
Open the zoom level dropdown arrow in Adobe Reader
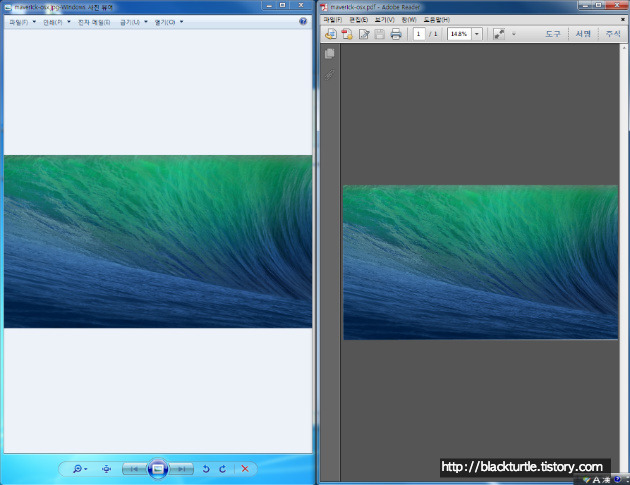[x=477, y=34]
